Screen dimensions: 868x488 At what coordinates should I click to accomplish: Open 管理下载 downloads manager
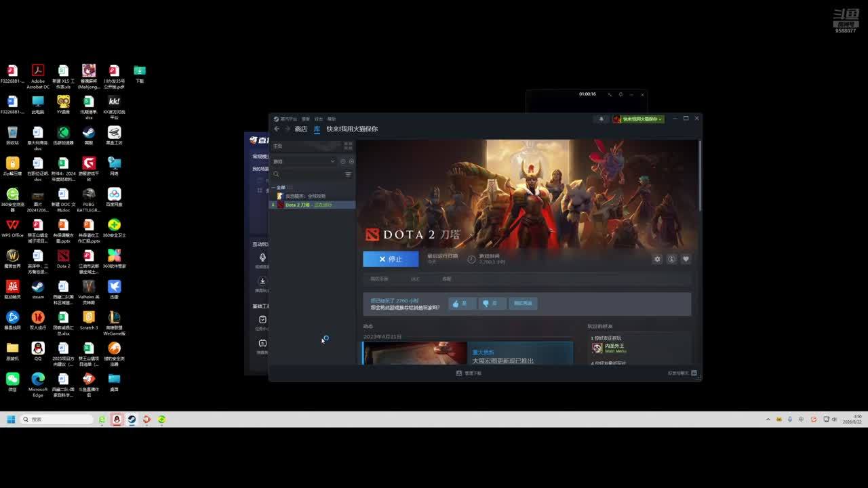point(469,373)
